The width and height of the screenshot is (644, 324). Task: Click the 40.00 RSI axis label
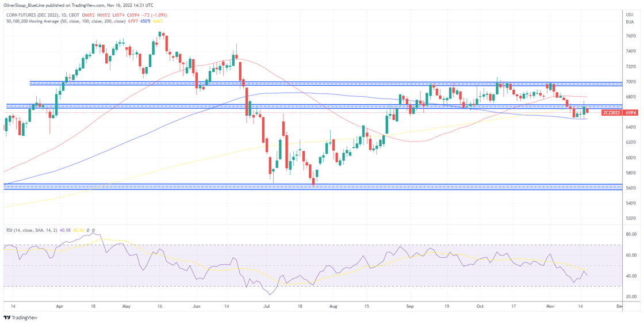tap(631, 276)
